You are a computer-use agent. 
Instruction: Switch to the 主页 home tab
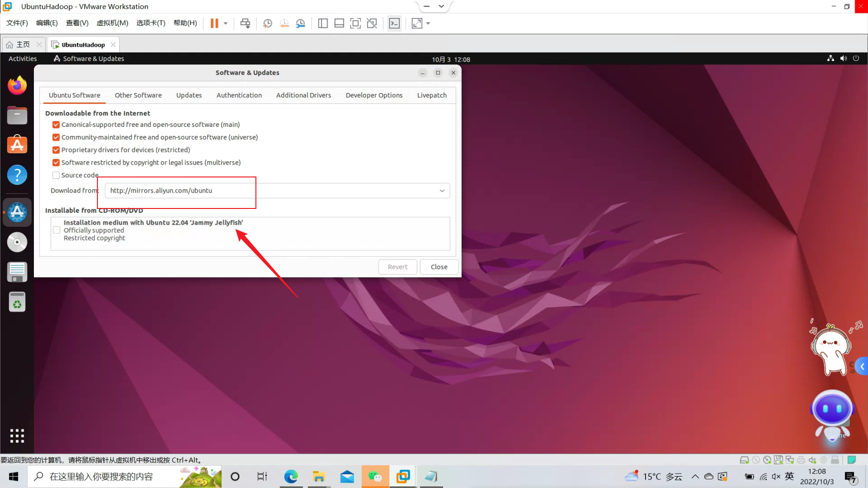[23, 44]
